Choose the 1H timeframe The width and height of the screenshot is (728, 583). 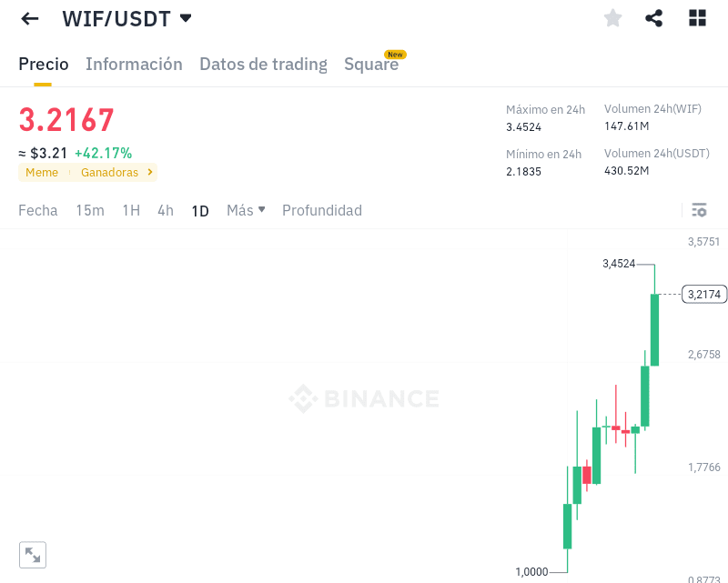(131, 210)
